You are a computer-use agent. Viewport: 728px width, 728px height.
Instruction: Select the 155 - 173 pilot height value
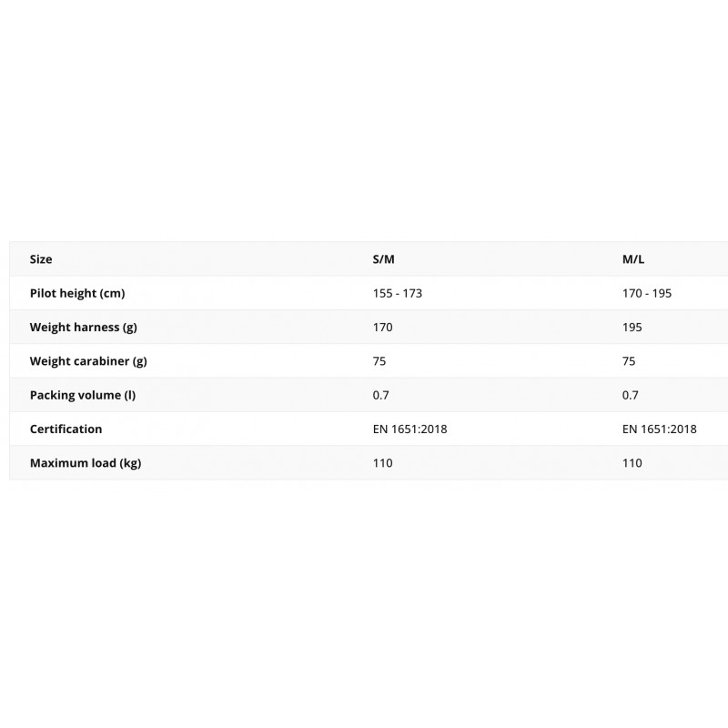click(398, 293)
